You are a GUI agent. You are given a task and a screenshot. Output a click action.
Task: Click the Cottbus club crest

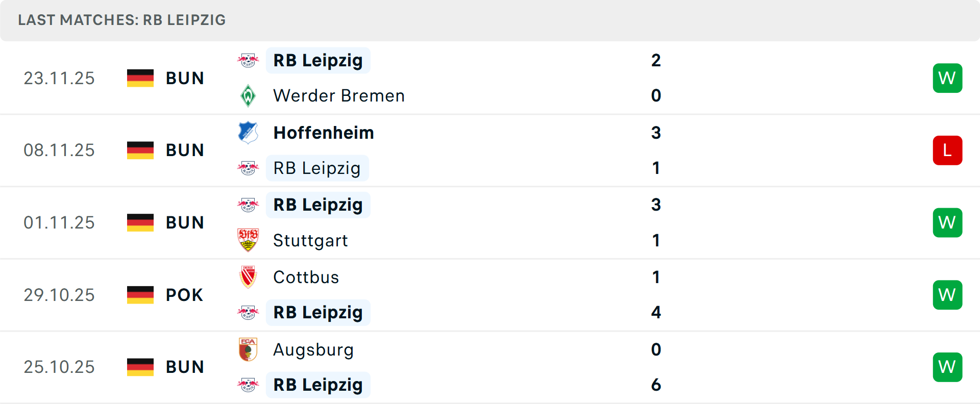[x=248, y=277]
